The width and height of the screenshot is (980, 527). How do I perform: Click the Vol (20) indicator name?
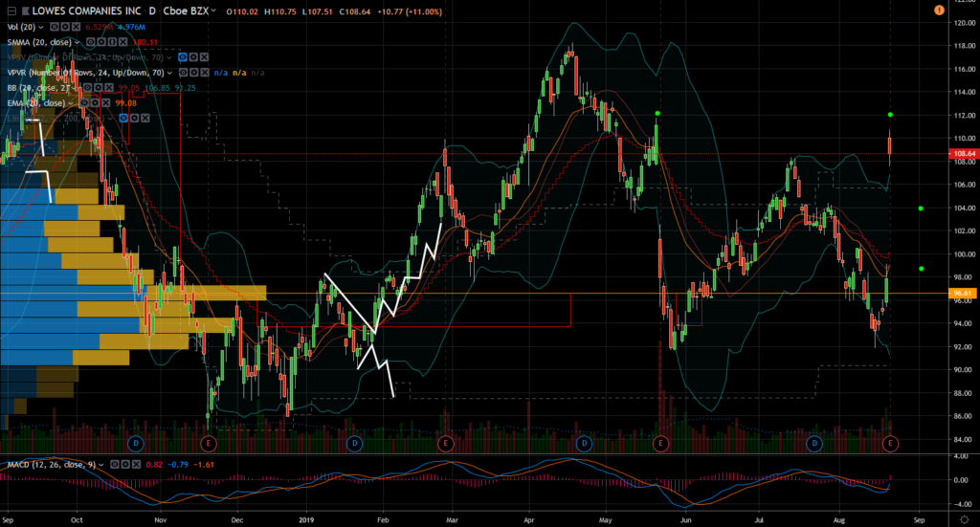pyautogui.click(x=21, y=27)
